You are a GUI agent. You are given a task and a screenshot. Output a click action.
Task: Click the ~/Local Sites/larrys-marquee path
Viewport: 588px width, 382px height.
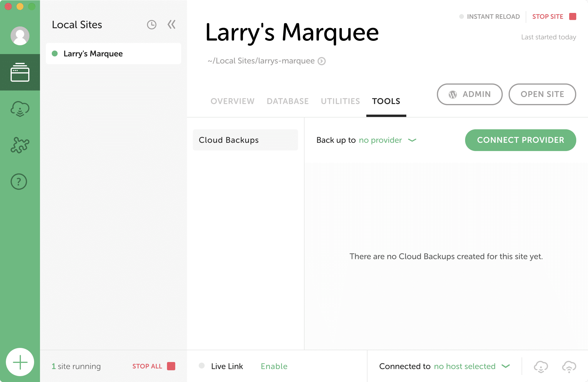point(261,61)
